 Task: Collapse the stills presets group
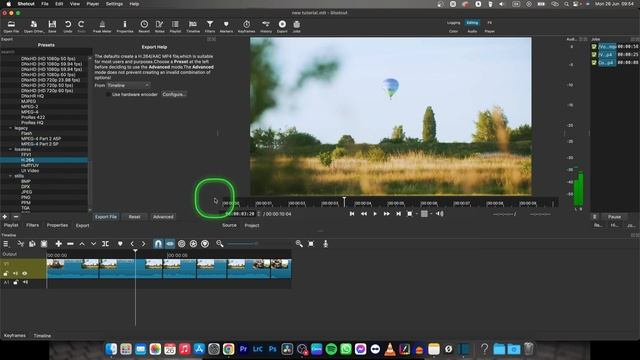(x=11, y=176)
